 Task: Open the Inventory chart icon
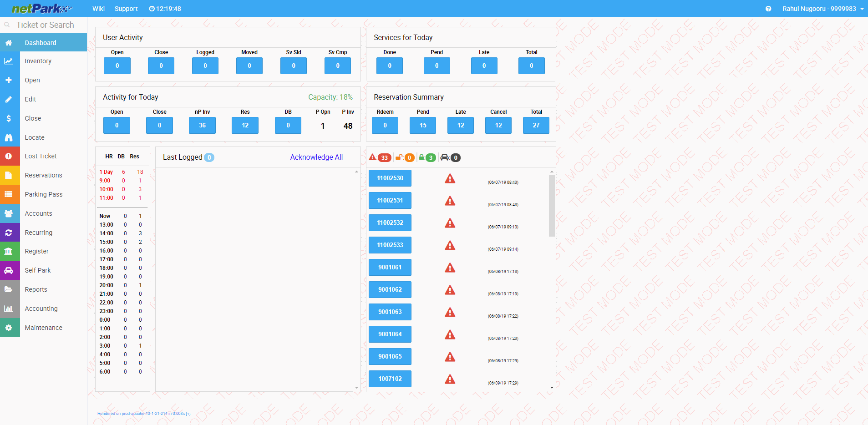(x=9, y=61)
